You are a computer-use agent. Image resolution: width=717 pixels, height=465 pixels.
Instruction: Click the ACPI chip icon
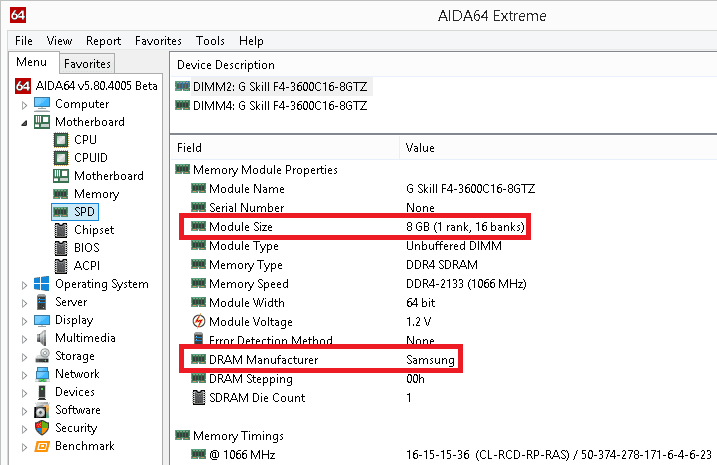(x=60, y=266)
